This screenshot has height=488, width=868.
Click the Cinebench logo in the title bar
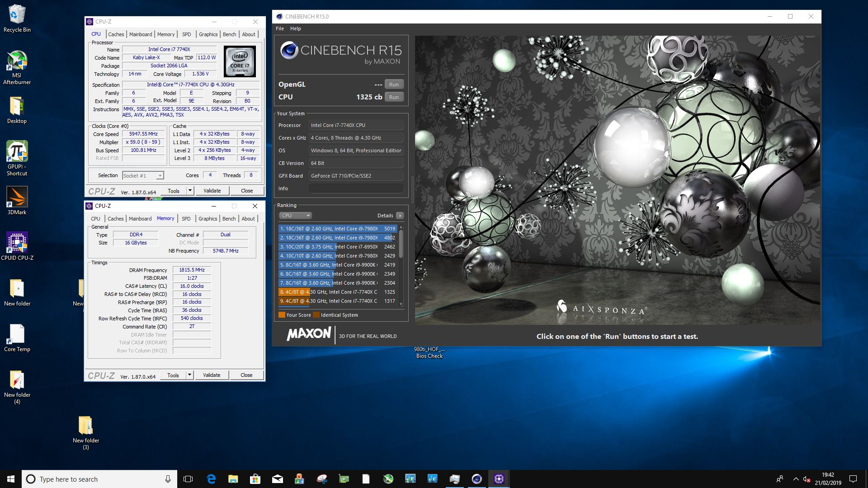279,16
